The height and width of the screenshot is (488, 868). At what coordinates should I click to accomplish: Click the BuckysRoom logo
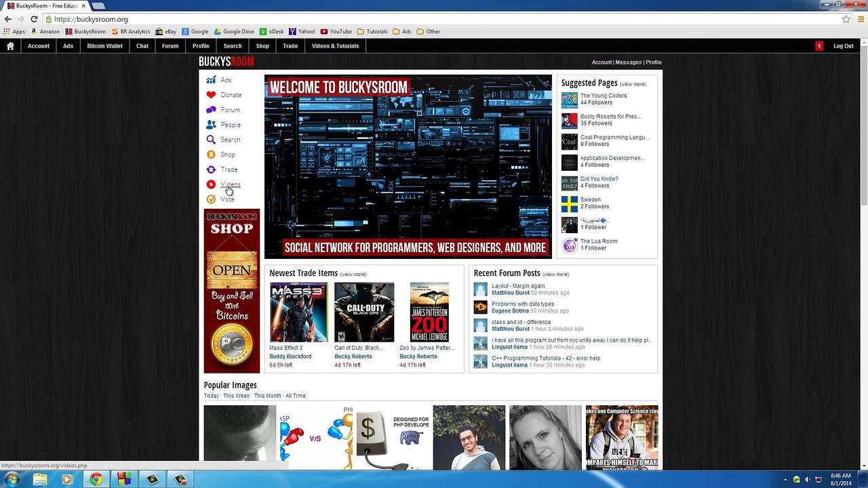[x=226, y=62]
